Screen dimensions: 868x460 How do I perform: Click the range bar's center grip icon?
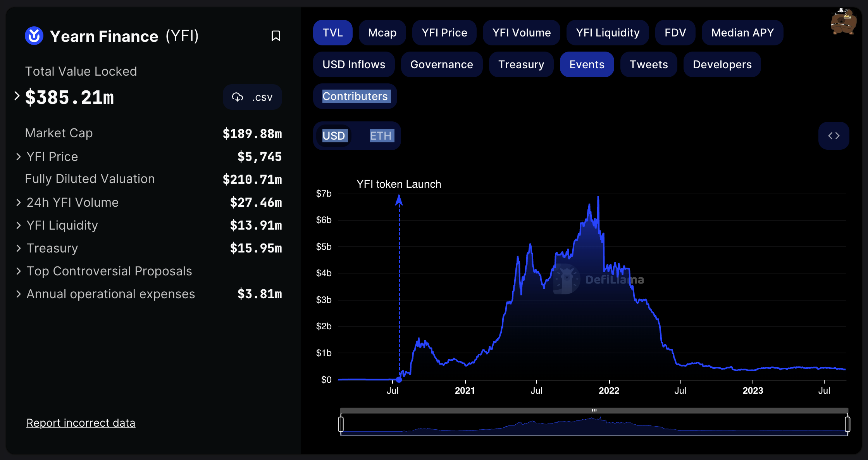[x=594, y=410]
